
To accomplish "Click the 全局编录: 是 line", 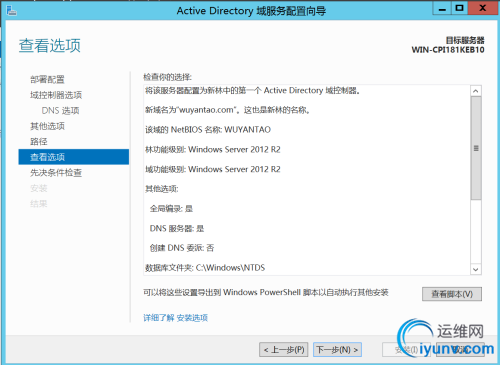I will (171, 209).
